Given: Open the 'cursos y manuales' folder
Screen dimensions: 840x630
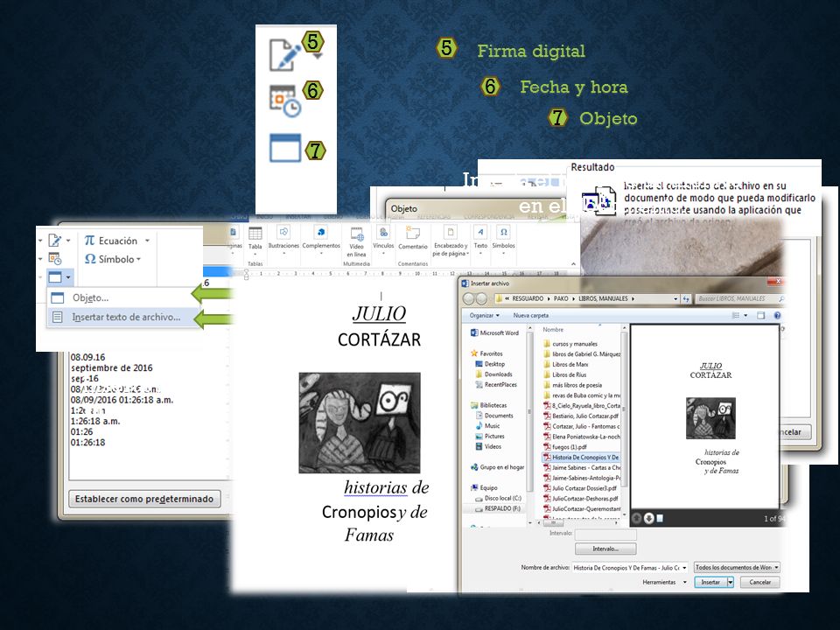Looking at the screenshot, I should click(570, 344).
